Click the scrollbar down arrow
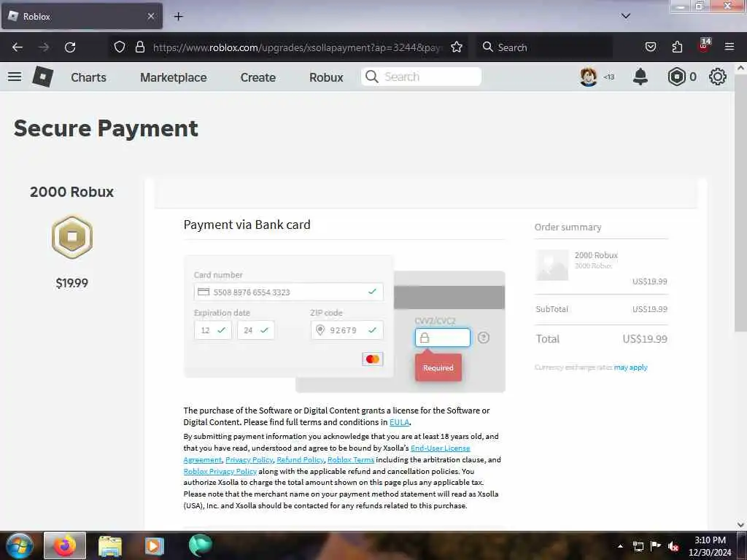Viewport: 747px width, 560px height. coord(740,524)
